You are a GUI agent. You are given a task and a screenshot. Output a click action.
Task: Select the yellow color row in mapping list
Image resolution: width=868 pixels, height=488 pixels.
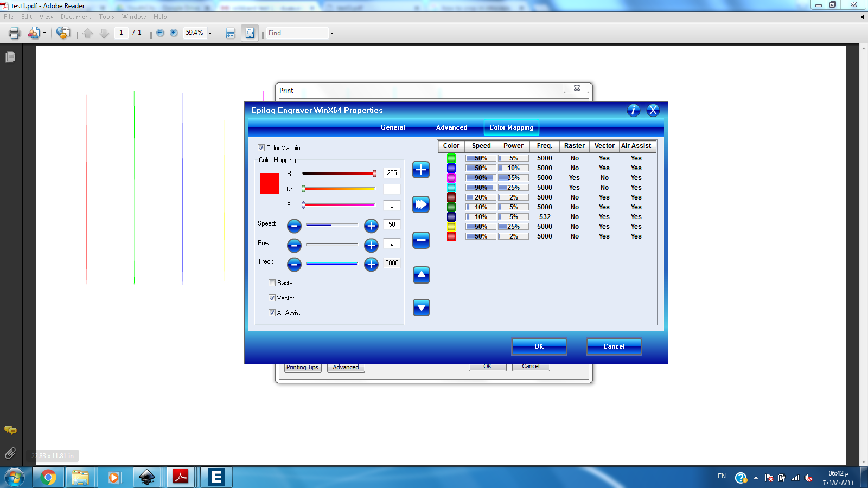(x=545, y=227)
